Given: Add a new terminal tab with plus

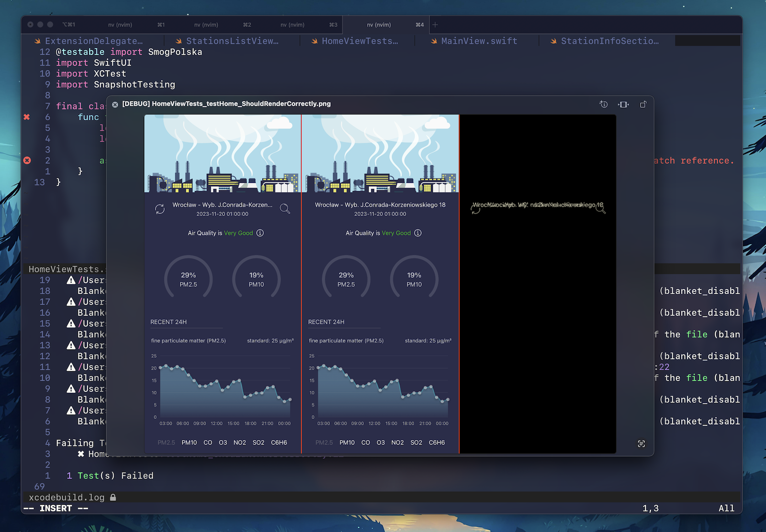Looking at the screenshot, I should tap(435, 24).
